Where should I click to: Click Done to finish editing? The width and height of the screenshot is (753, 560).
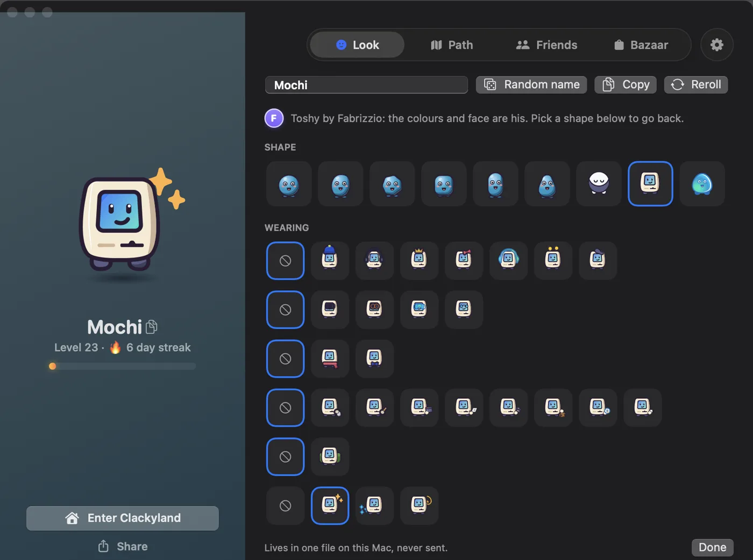712,547
